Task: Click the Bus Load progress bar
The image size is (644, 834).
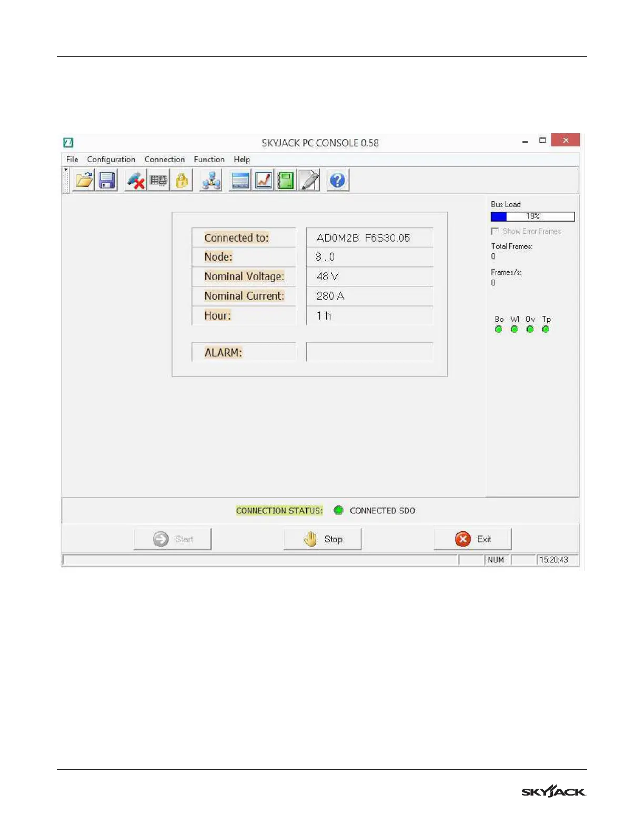Action: 532,216
